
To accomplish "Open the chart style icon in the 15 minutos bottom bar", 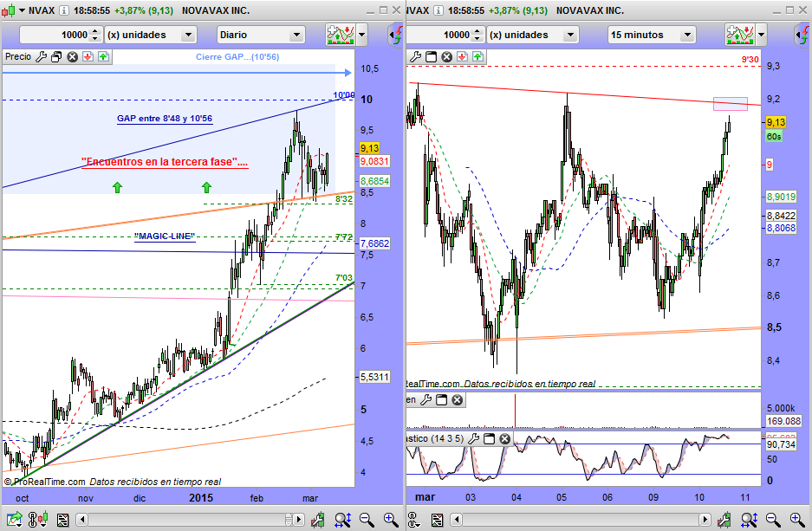I will click(x=412, y=519).
